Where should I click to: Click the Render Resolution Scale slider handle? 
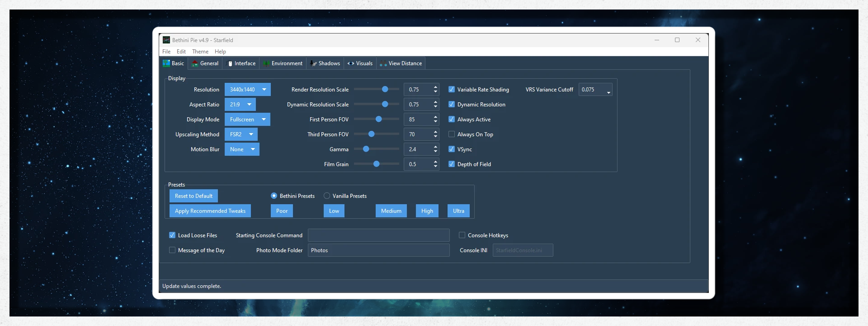[x=385, y=90]
